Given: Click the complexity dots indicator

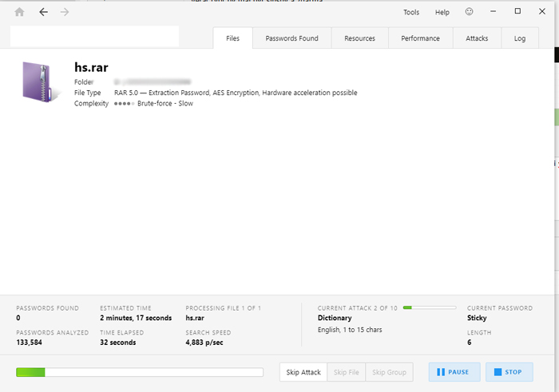Looking at the screenshot, I should point(124,104).
